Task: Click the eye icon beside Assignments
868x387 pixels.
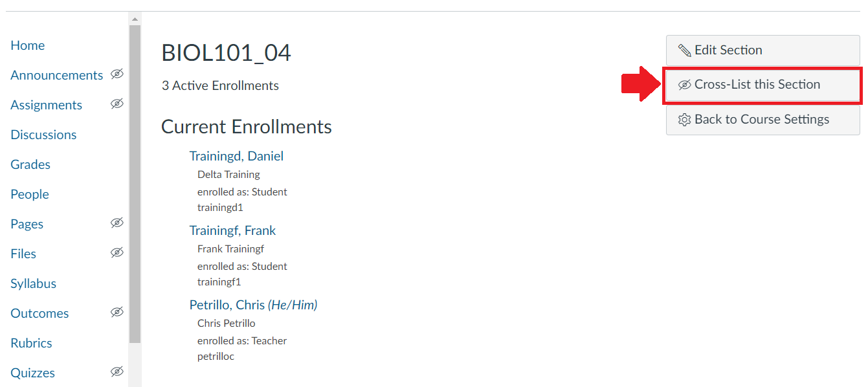Action: [117, 104]
